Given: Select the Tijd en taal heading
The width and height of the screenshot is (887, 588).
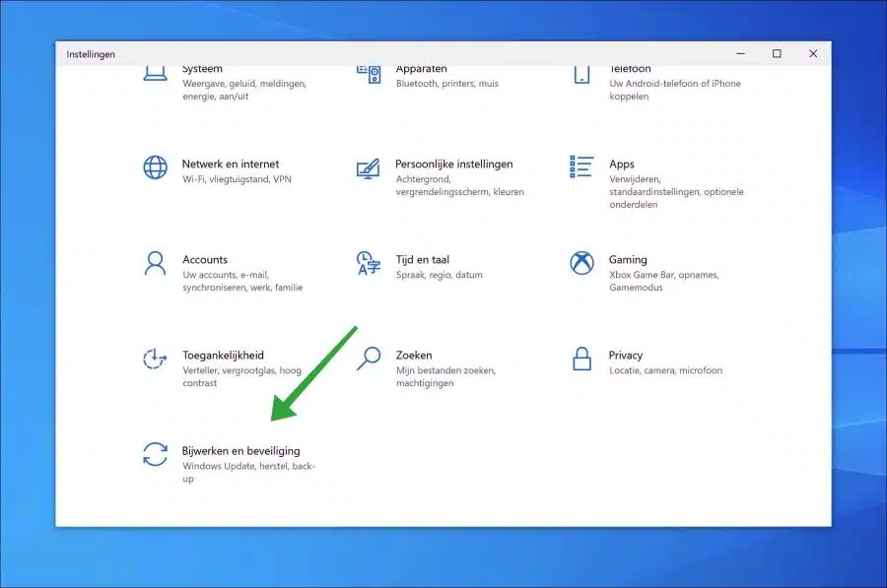Looking at the screenshot, I should pos(422,259).
